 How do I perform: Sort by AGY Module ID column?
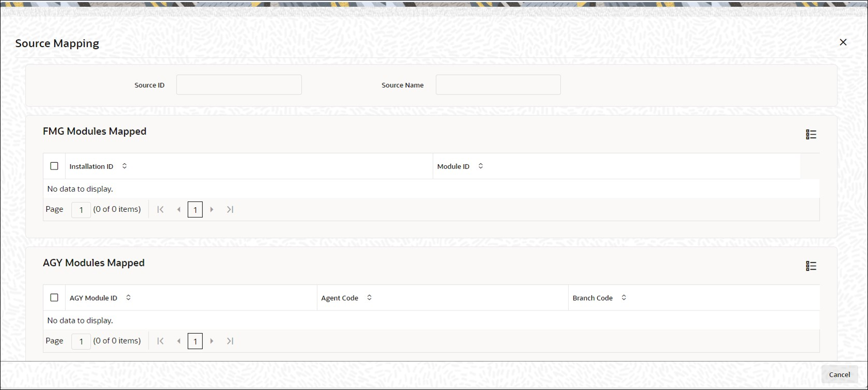tap(128, 298)
